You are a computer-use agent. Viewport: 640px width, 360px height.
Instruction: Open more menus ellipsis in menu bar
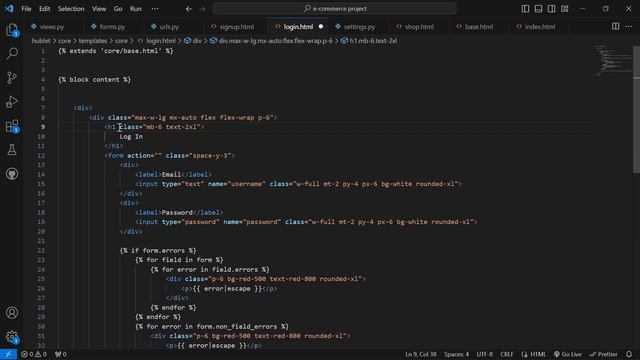155,9
